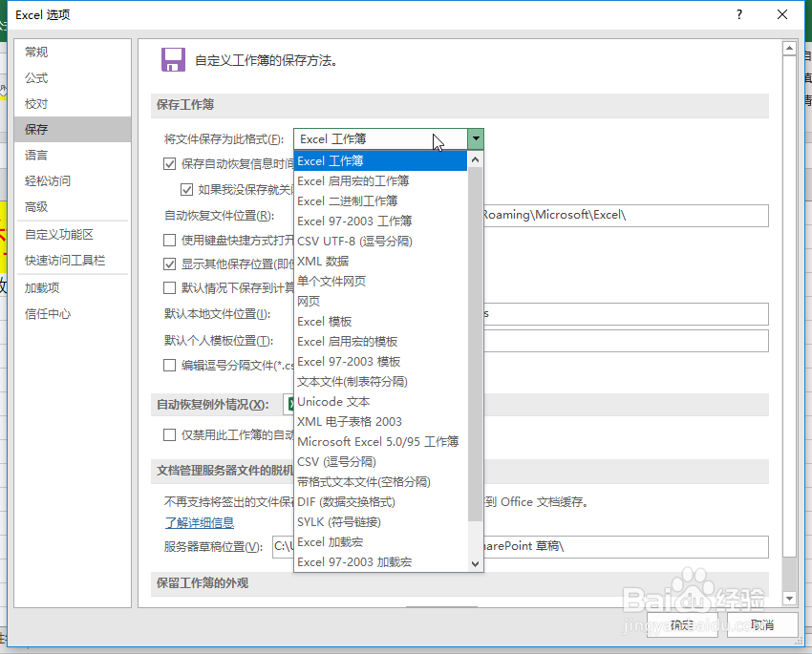Select DIF (数据交换格式) format
The height and width of the screenshot is (654, 812).
380,502
